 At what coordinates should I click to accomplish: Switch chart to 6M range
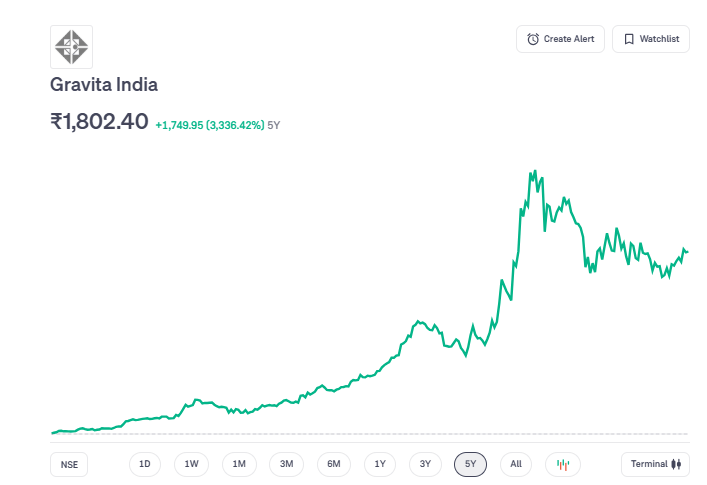coord(334,464)
